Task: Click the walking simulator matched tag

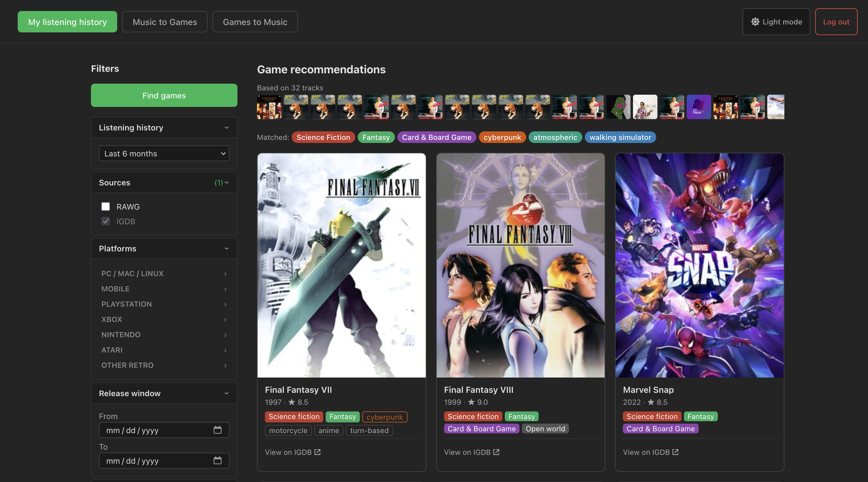Action: click(x=620, y=137)
